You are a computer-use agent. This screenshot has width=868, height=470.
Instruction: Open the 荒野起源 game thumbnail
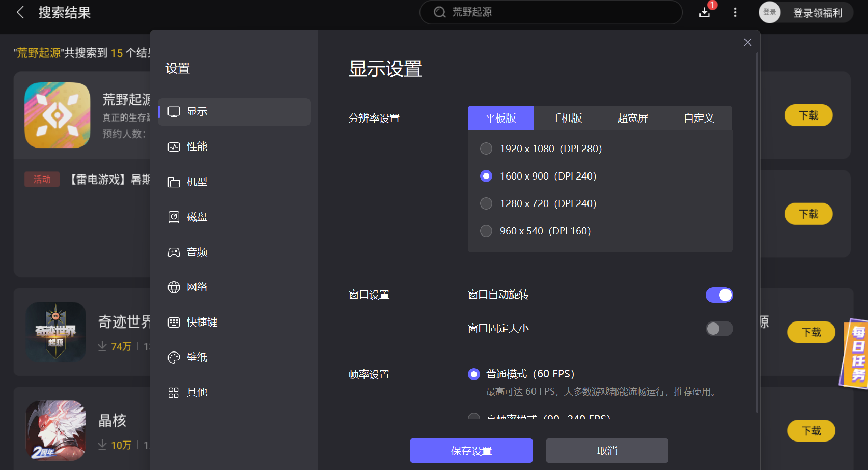[x=58, y=115]
